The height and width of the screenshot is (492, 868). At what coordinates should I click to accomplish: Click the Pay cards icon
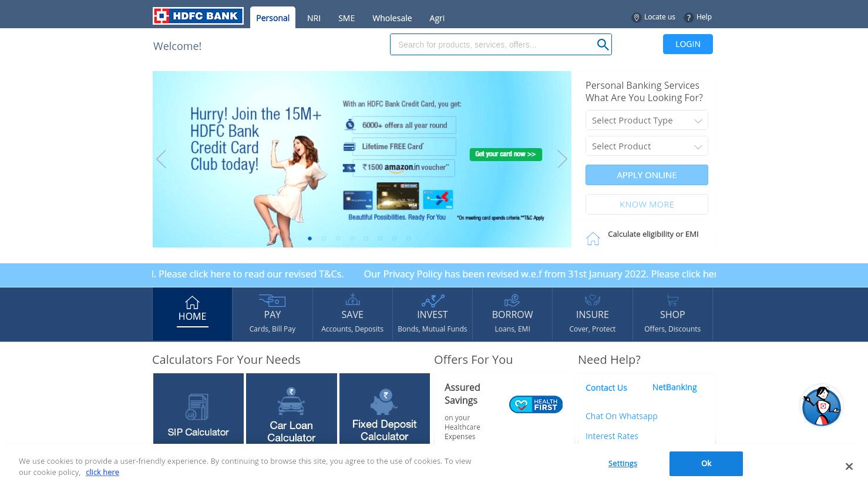(272, 300)
